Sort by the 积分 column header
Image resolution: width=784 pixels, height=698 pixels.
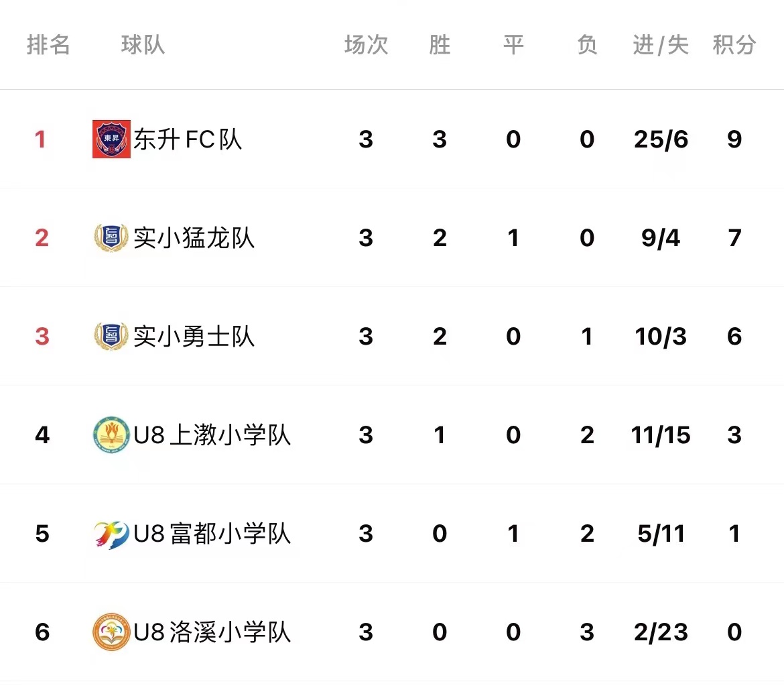(x=734, y=45)
